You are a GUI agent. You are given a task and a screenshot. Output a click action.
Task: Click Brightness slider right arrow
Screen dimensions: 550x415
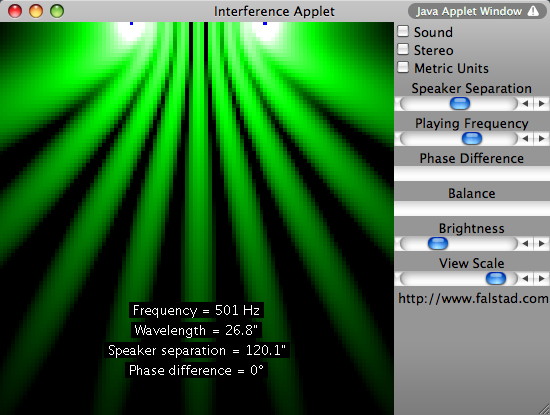tap(542, 243)
